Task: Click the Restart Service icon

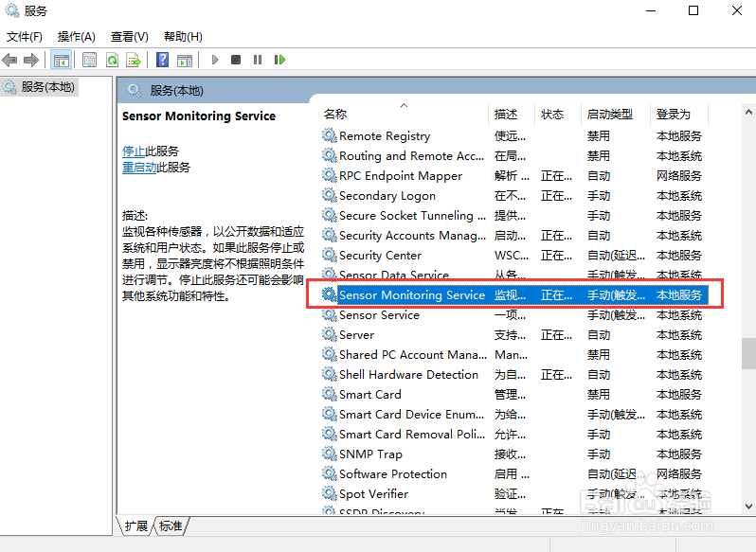Action: [x=279, y=60]
